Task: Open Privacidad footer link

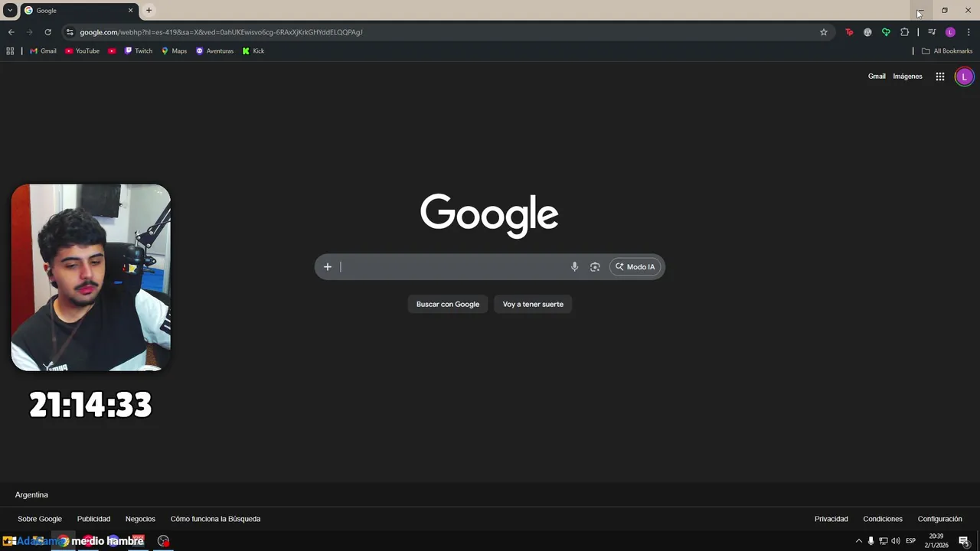Action: [x=831, y=519]
